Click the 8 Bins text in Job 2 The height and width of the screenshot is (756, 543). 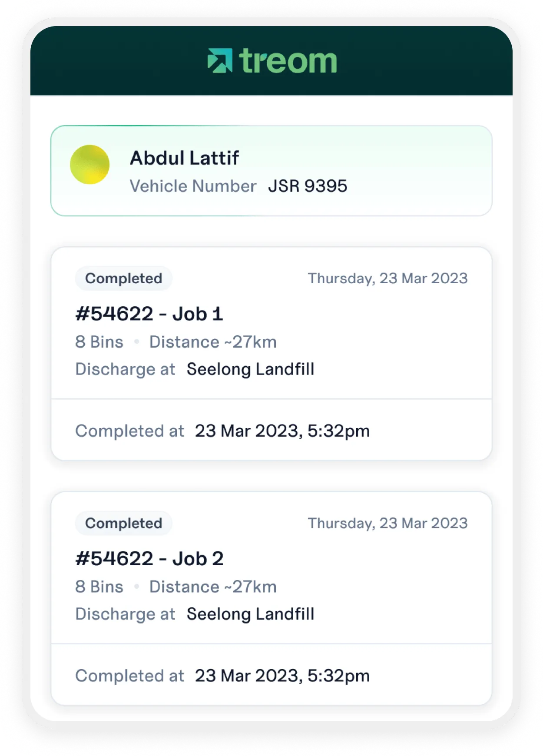pos(99,587)
